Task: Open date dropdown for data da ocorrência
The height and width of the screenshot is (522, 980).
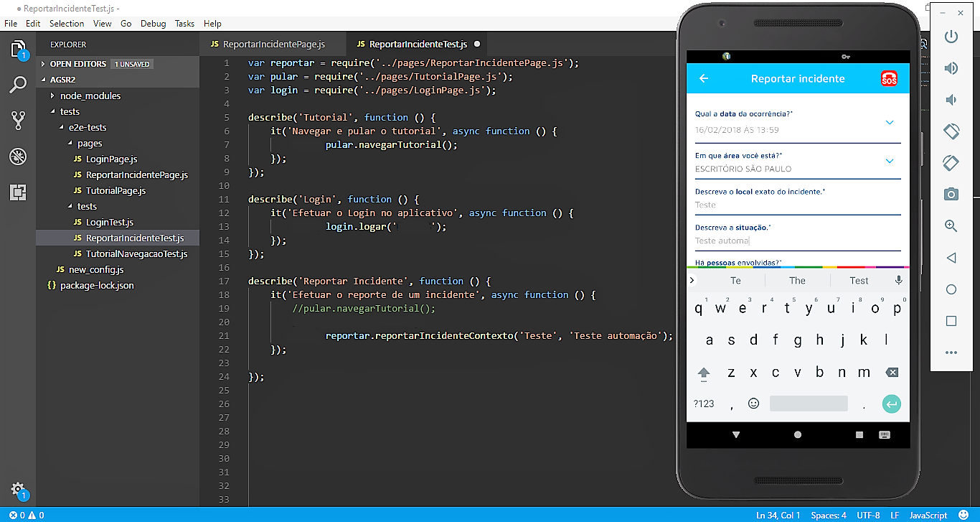Action: pyautogui.click(x=890, y=123)
